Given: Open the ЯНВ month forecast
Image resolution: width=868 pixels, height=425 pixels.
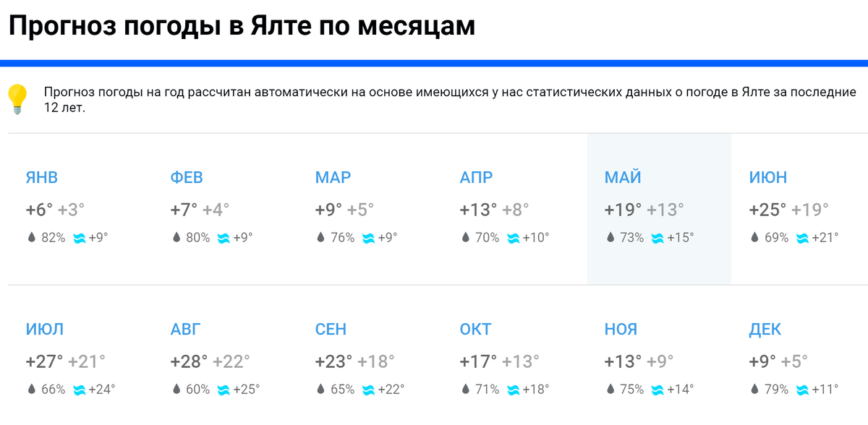Looking at the screenshot, I should point(43,177).
